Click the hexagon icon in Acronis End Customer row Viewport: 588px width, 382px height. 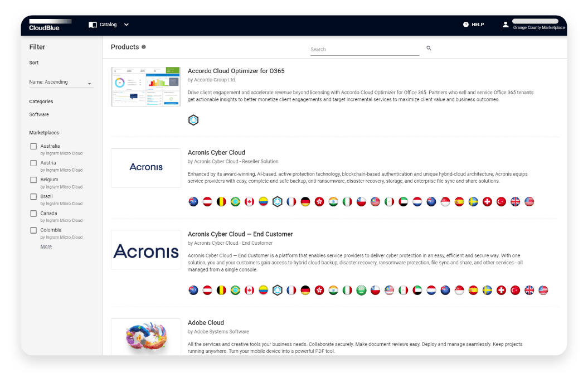point(277,290)
